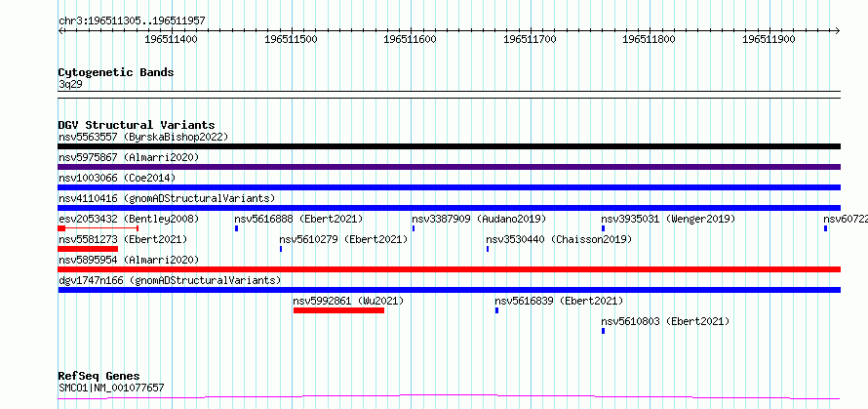This screenshot has height=409, width=868.
Task: Select the purple nsv5975867 variant bar
Action: pos(449,167)
